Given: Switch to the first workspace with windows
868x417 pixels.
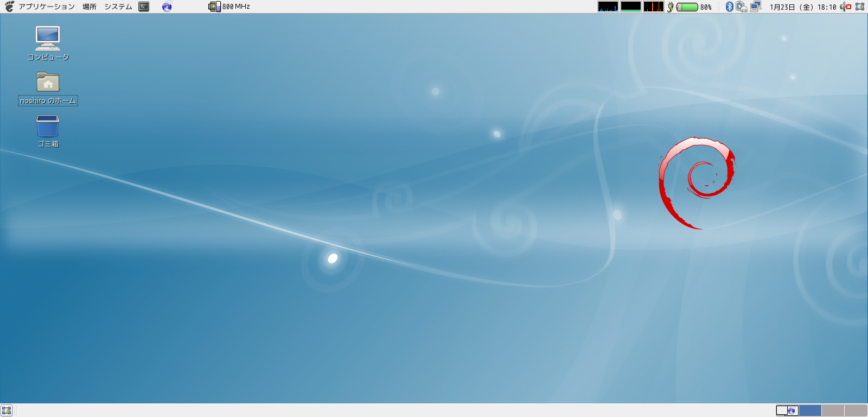Looking at the screenshot, I should 787,410.
